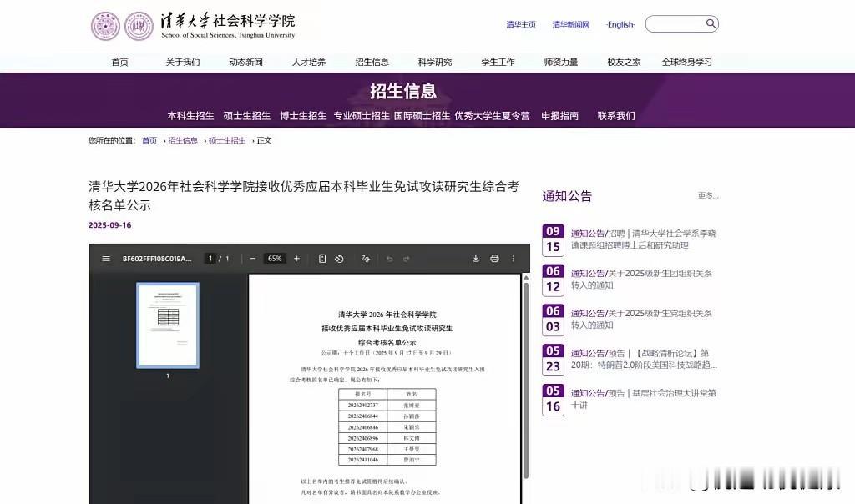Click the search magnifier icon

click(711, 23)
